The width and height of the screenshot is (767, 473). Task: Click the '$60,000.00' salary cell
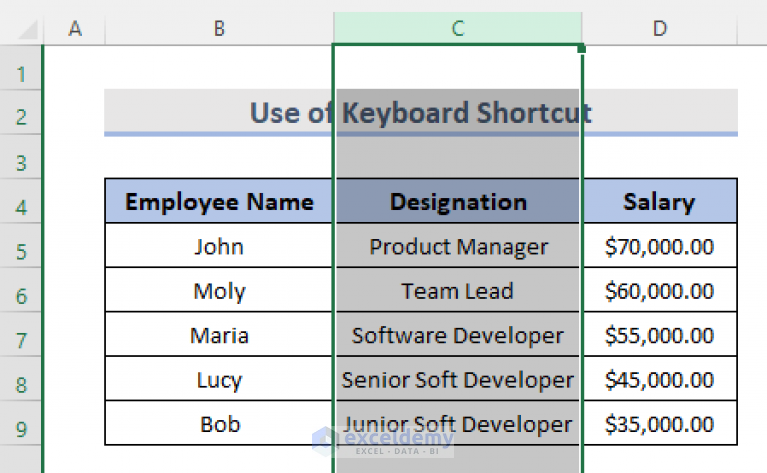(659, 290)
